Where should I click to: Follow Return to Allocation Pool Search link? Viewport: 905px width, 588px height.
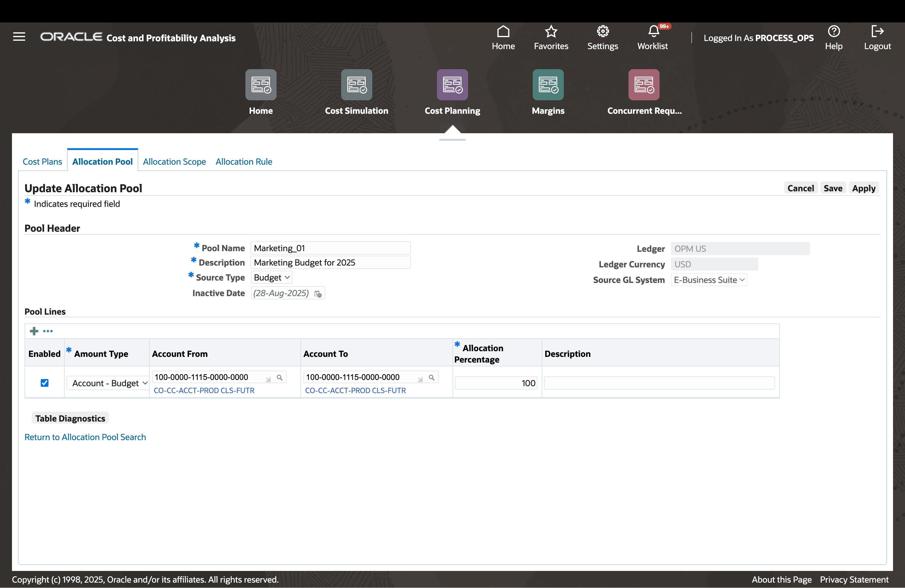(x=85, y=437)
